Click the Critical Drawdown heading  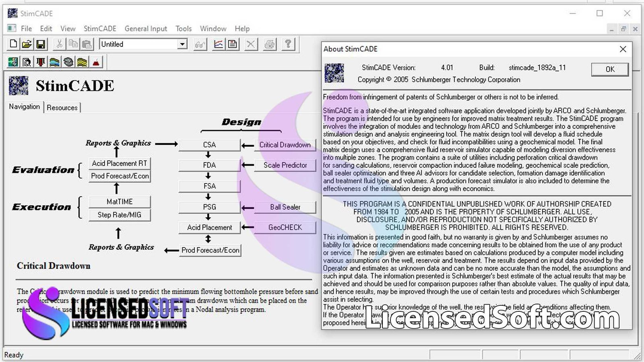(54, 266)
